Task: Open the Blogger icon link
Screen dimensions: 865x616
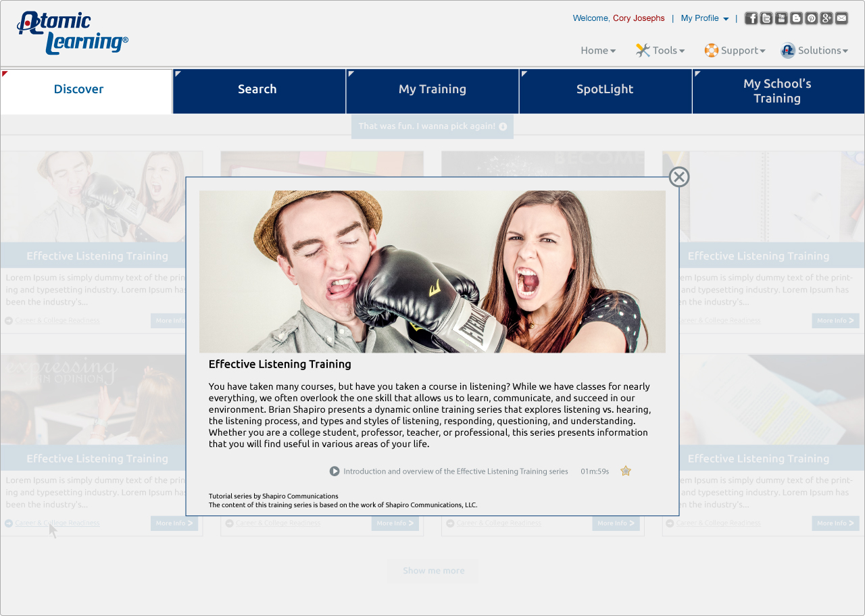Action: point(796,18)
